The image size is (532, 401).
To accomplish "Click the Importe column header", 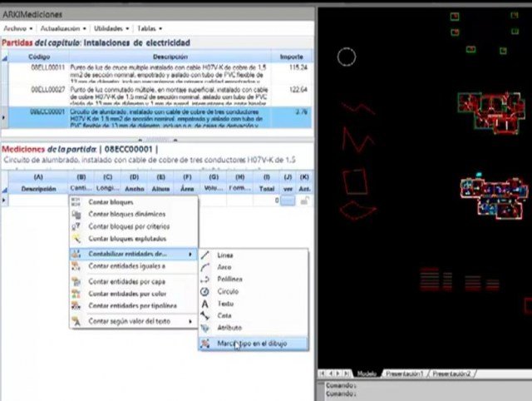I will click(x=291, y=57).
